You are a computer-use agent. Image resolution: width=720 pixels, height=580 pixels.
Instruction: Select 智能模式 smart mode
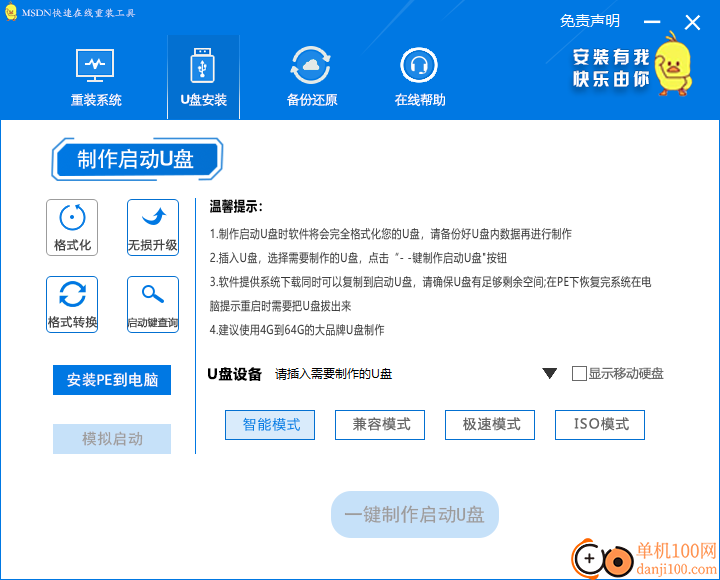270,425
